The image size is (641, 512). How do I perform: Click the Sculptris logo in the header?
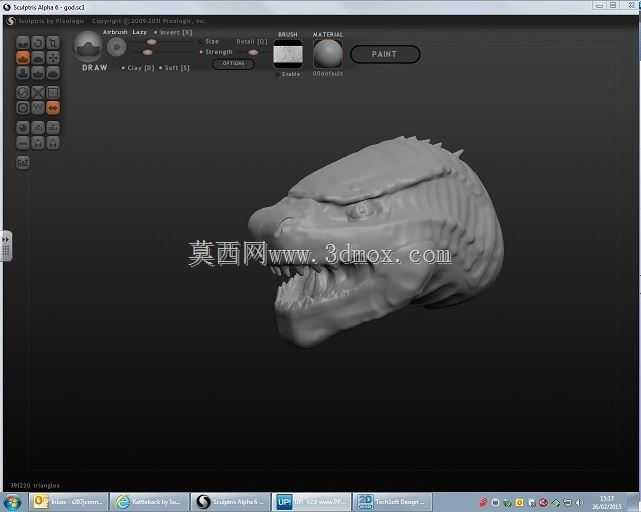11,21
